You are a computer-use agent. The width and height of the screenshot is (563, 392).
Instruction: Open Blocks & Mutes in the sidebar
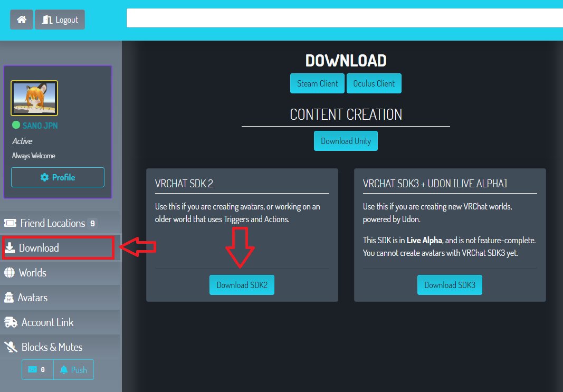[x=60, y=347]
